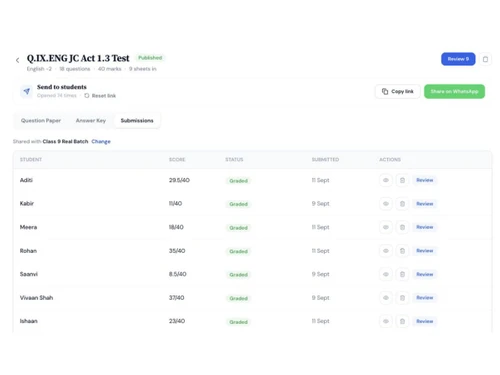Click Share on WhatsApp green button
500x375 pixels.
(454, 91)
